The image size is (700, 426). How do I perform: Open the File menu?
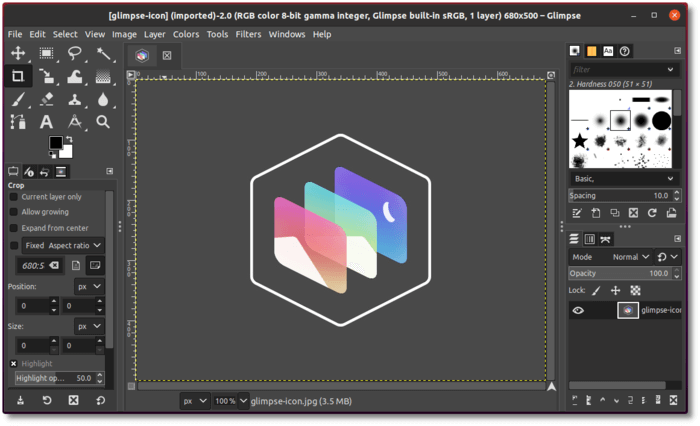[x=15, y=34]
